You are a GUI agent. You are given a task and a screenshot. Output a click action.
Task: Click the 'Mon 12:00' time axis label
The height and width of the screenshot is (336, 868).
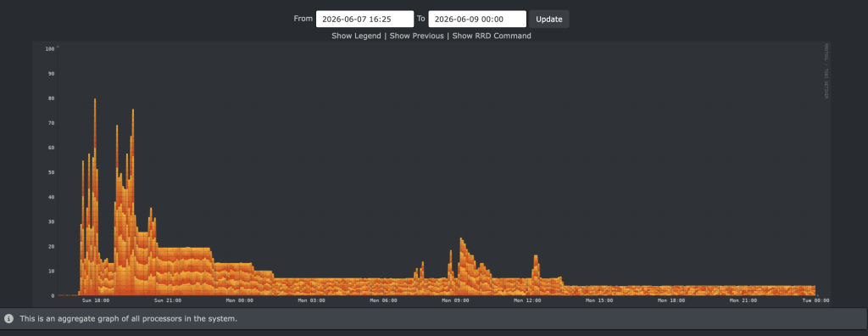click(527, 300)
